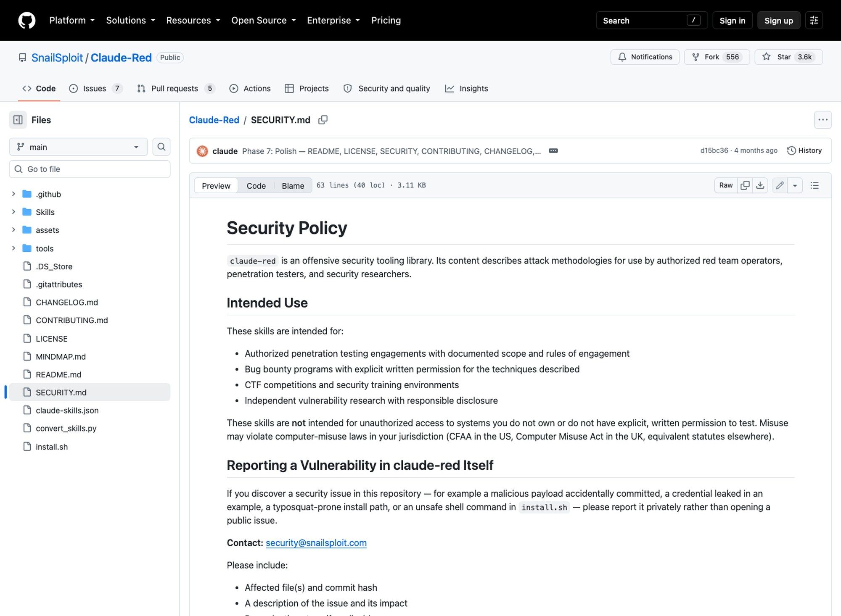Open the Resources navigation dropdown

[193, 20]
